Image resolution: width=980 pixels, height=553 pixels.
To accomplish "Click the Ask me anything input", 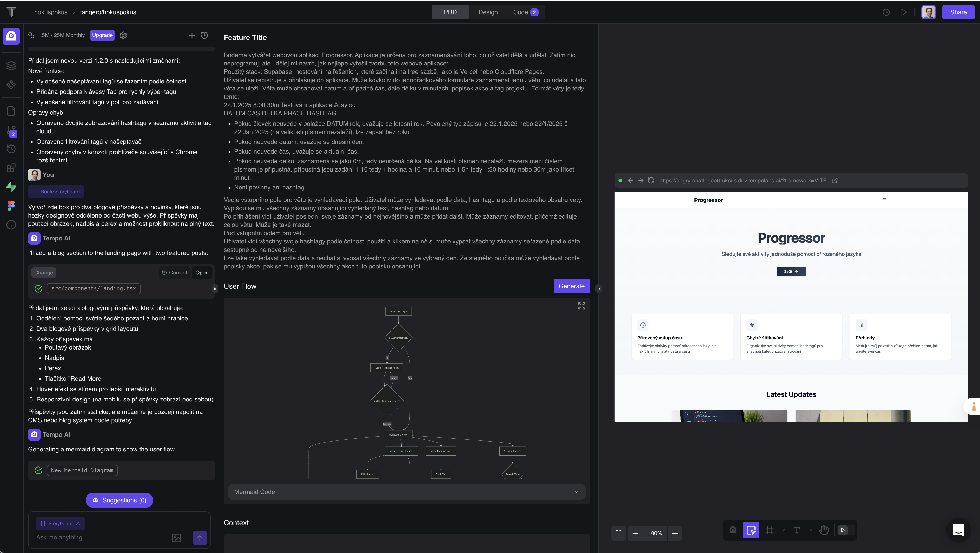I will point(101,537).
